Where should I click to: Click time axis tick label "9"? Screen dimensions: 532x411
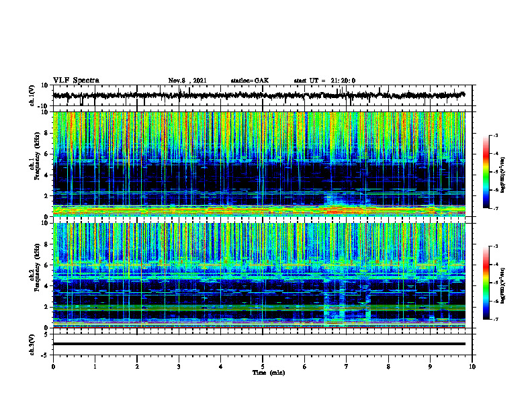[x=430, y=366]
